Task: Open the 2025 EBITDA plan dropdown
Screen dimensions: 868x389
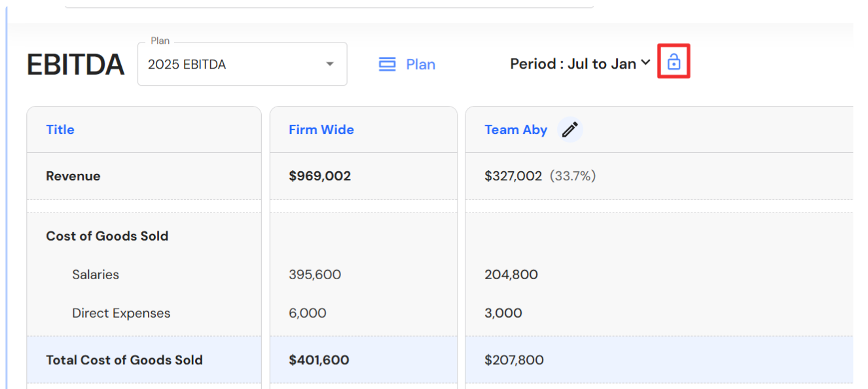Action: [242, 64]
